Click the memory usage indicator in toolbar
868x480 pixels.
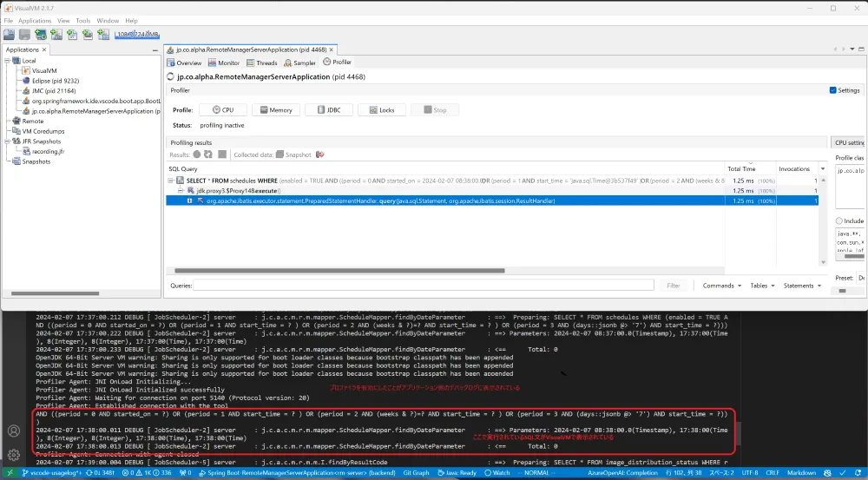137,35
